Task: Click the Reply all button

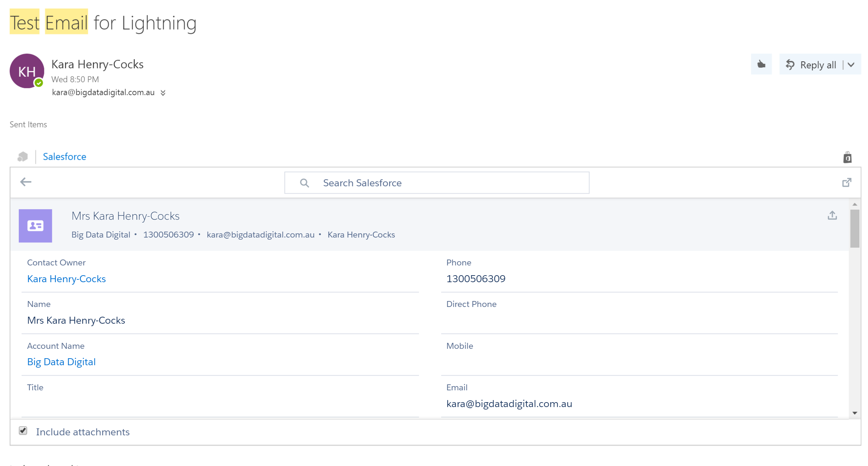Action: click(811, 65)
